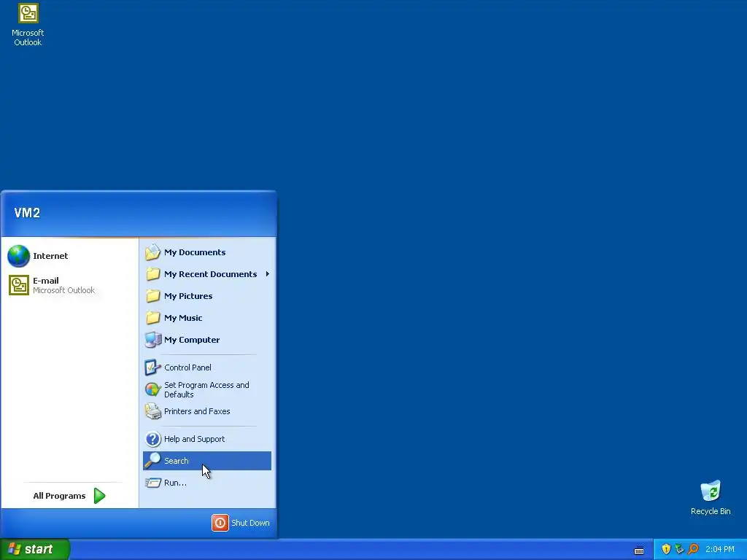Screen dimensions: 747x560
Task: Click the VM2 user name header
Action: pyautogui.click(x=27, y=212)
